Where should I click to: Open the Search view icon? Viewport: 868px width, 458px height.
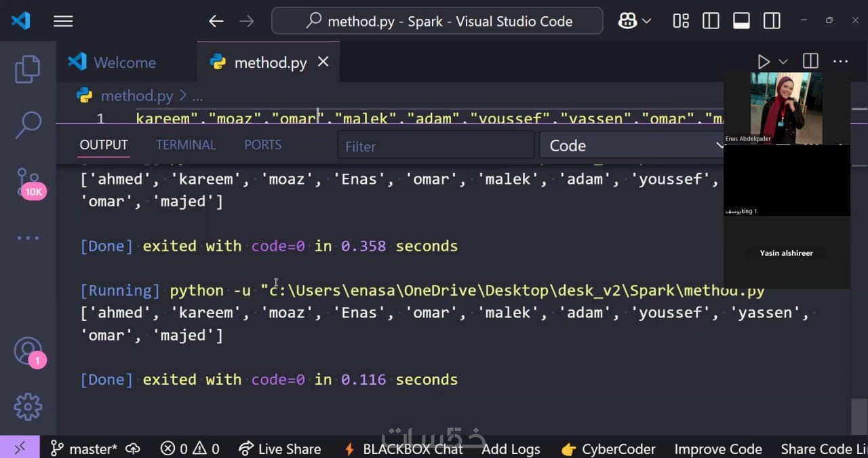[28, 124]
